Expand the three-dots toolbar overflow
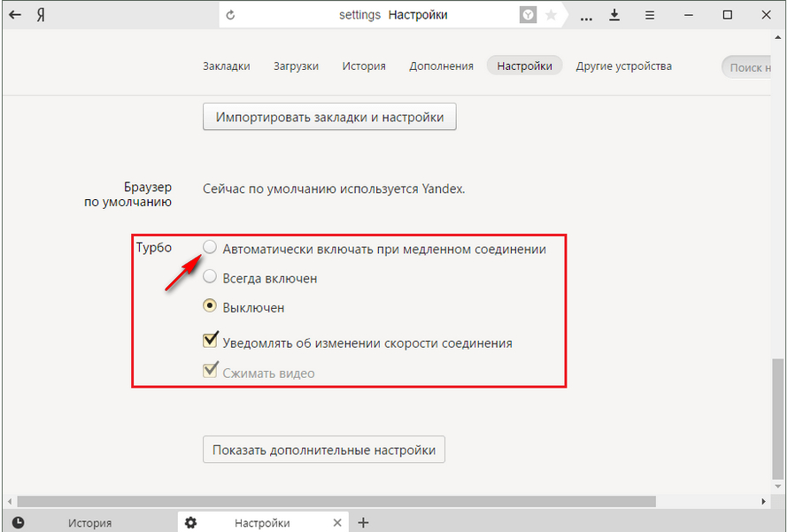This screenshot has height=532, width=788. click(584, 15)
